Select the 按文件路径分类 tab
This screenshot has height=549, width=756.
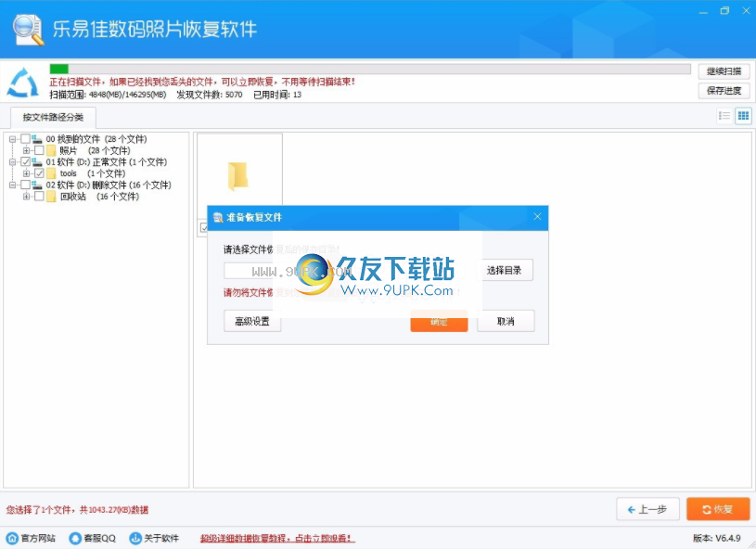(x=53, y=117)
